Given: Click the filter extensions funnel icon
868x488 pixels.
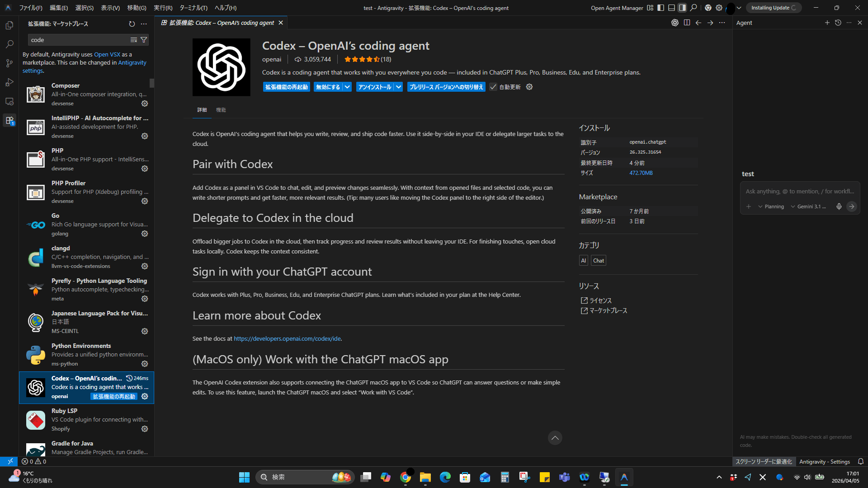Looking at the screenshot, I should click(x=144, y=40).
